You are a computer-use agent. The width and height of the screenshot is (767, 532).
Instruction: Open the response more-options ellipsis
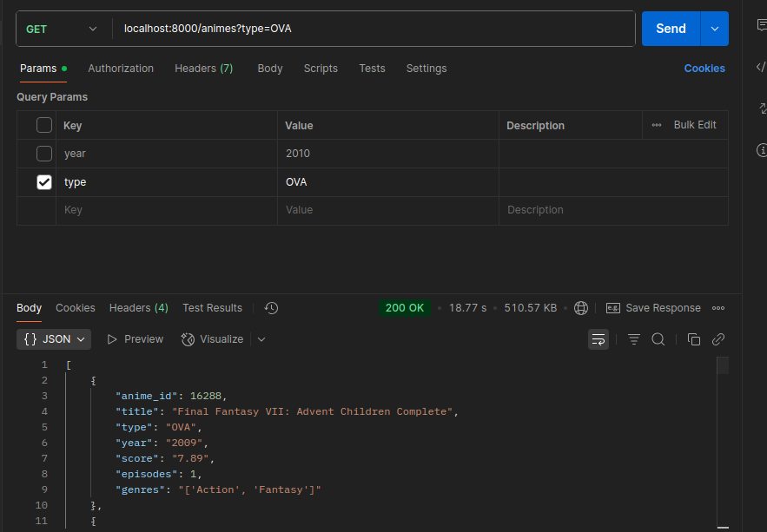click(718, 308)
